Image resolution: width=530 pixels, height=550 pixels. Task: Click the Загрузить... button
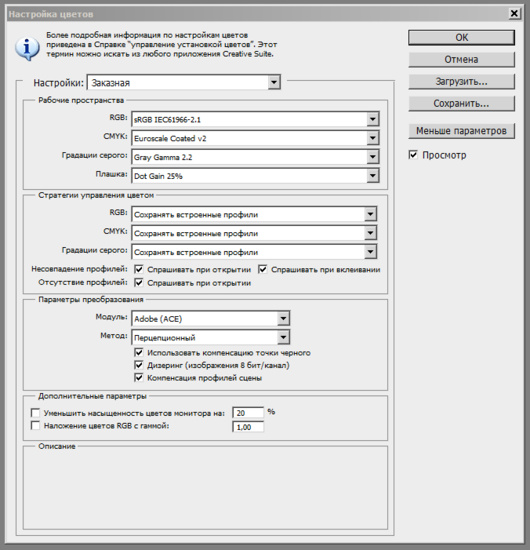pyautogui.click(x=461, y=81)
